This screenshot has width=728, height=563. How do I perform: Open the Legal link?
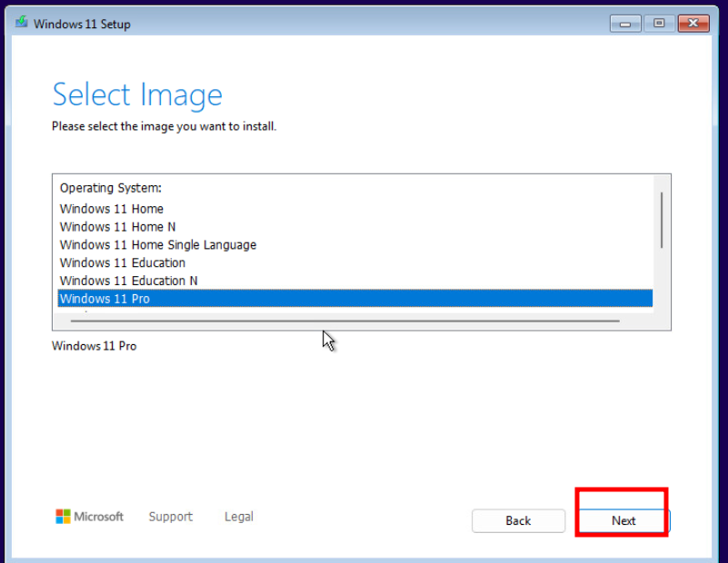coord(239,517)
